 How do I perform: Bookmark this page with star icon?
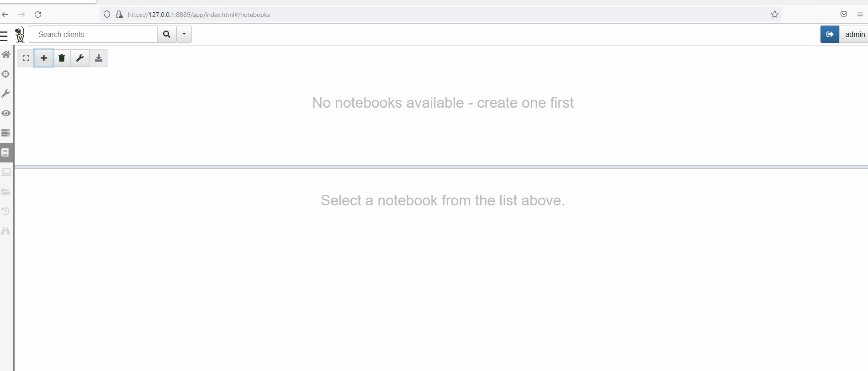[775, 15]
